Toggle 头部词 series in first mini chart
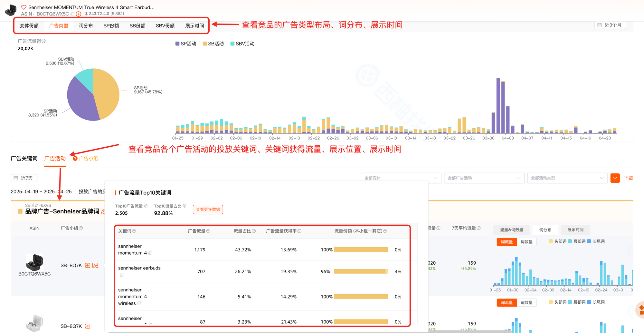This screenshot has width=644, height=333. 557,241
